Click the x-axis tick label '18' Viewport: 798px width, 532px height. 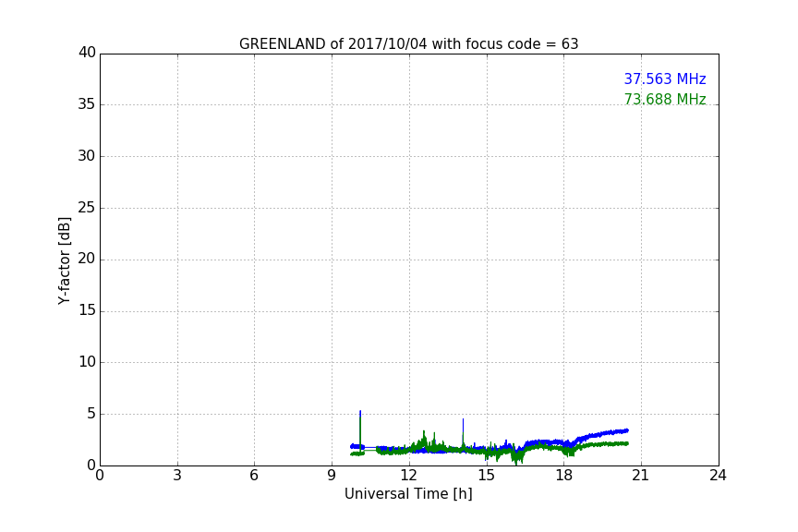tap(563, 476)
